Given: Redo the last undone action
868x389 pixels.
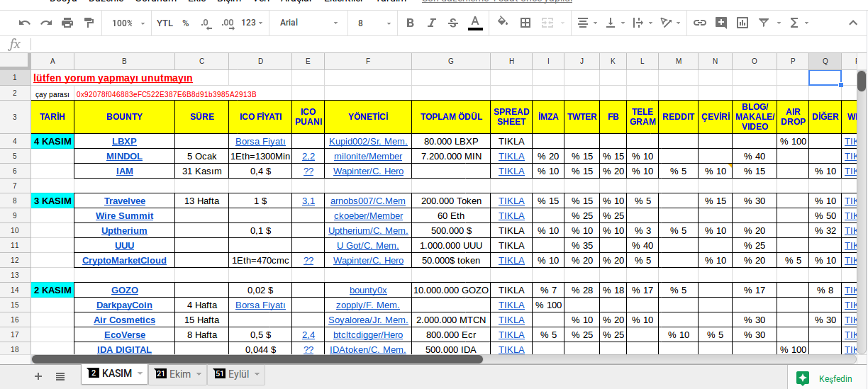Looking at the screenshot, I should (x=46, y=23).
